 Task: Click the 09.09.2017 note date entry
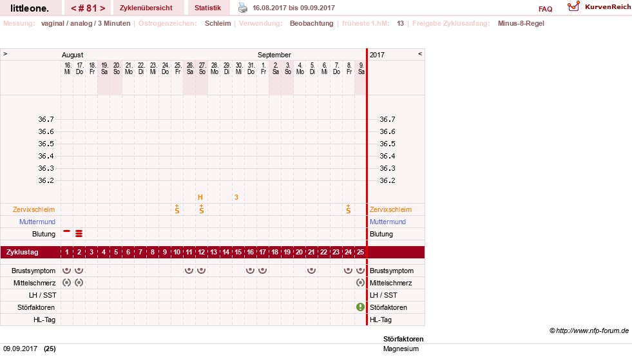coord(20,349)
